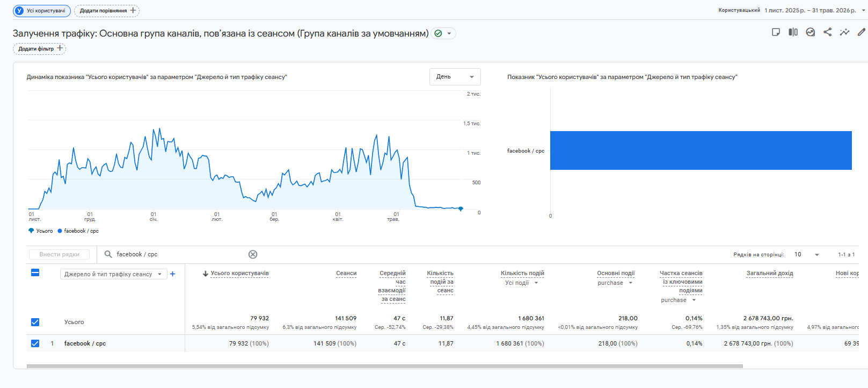Click the 2 678 743,00 грн. total revenue
The image size is (868, 388).
[768, 318]
